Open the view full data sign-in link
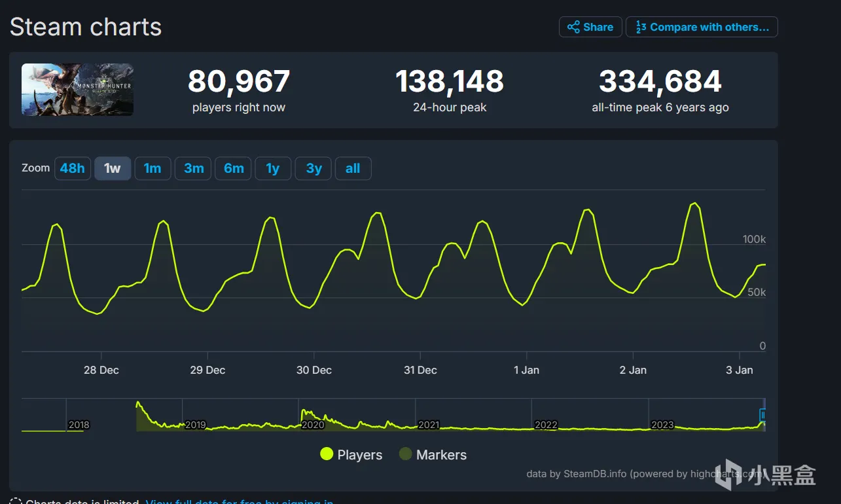 point(240,501)
